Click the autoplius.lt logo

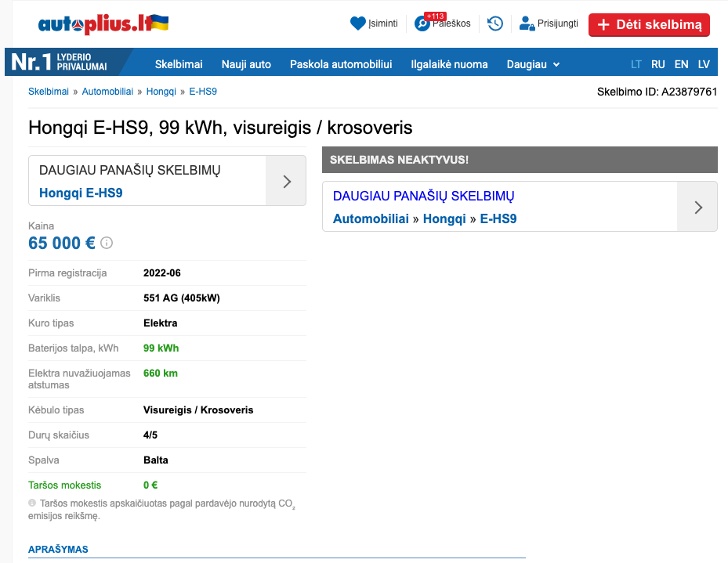pos(103,23)
